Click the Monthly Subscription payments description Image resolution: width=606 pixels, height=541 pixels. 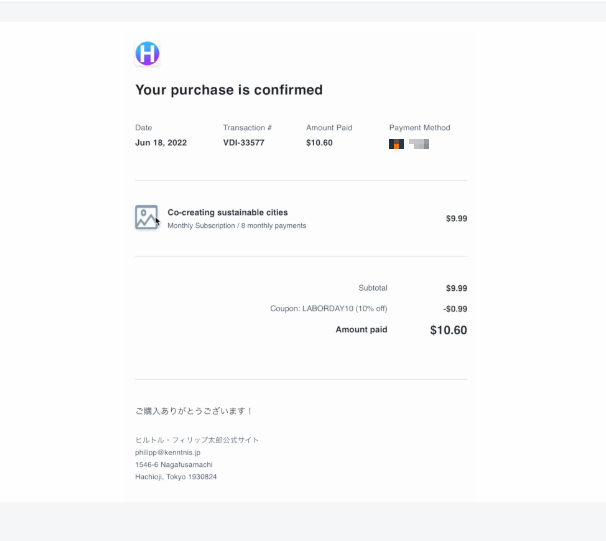point(237,226)
